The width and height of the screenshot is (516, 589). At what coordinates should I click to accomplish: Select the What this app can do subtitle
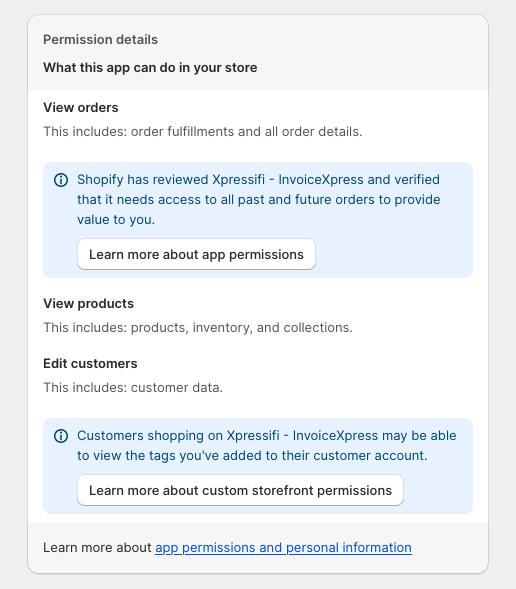[150, 68]
